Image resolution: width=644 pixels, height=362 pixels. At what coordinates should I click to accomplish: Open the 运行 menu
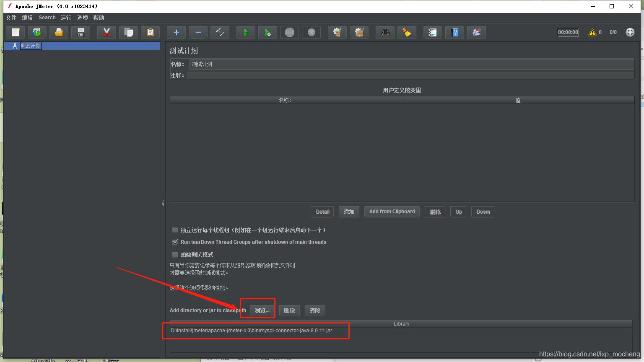click(66, 18)
